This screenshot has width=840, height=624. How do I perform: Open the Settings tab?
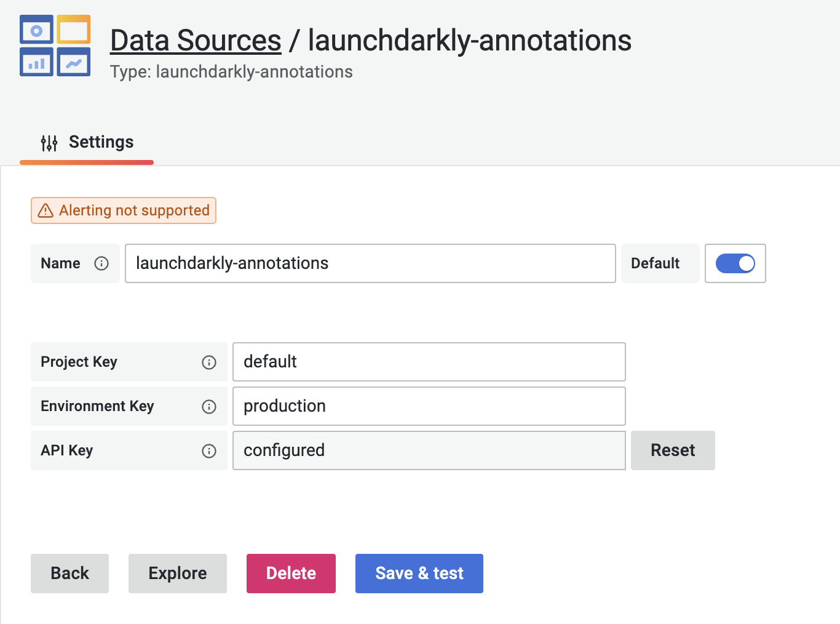pyautogui.click(x=87, y=142)
